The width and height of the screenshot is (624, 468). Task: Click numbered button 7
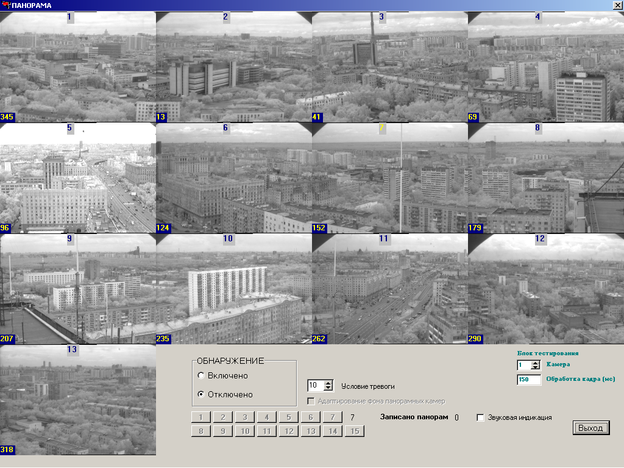pos(332,417)
